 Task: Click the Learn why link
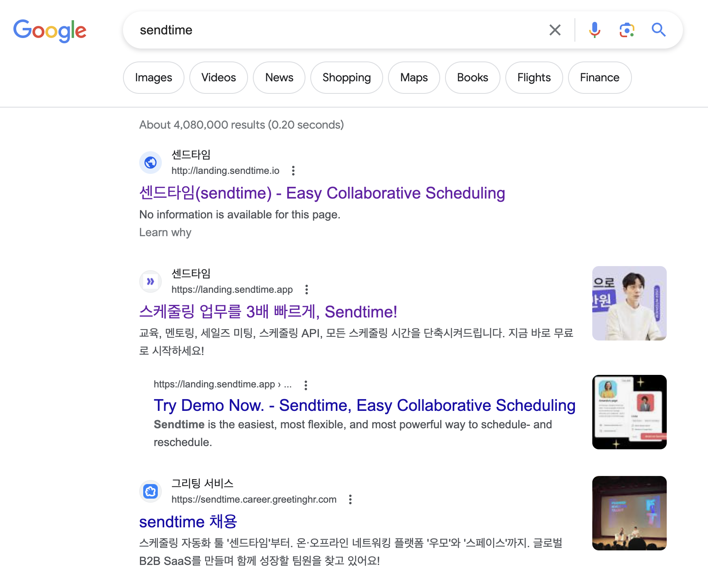coord(165,233)
